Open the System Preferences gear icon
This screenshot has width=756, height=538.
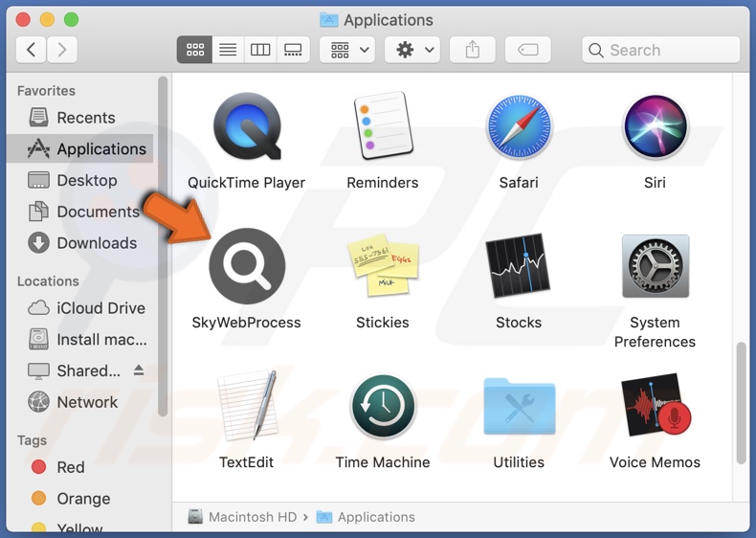656,266
